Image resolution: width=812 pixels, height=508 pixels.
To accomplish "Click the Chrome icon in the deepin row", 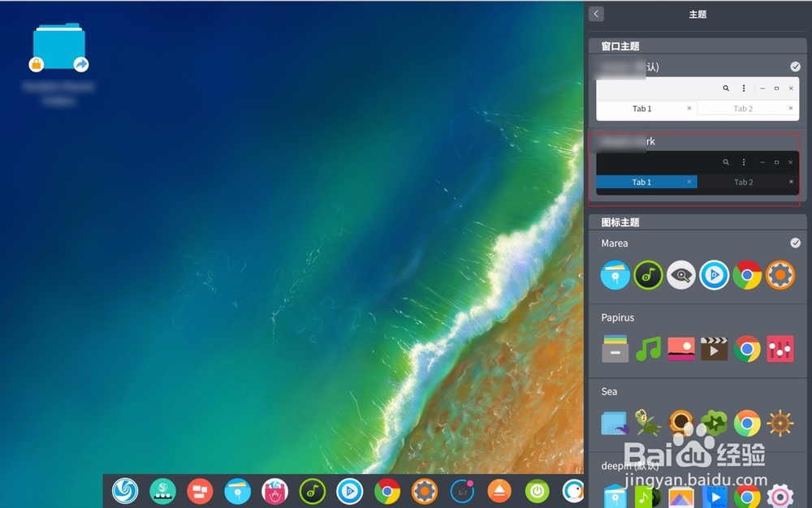I will [747, 497].
